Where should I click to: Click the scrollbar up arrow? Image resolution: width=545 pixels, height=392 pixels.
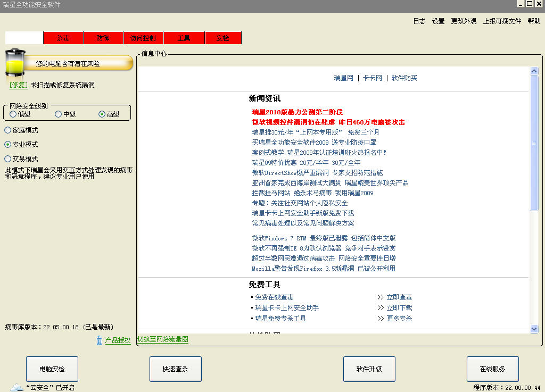[534, 71]
